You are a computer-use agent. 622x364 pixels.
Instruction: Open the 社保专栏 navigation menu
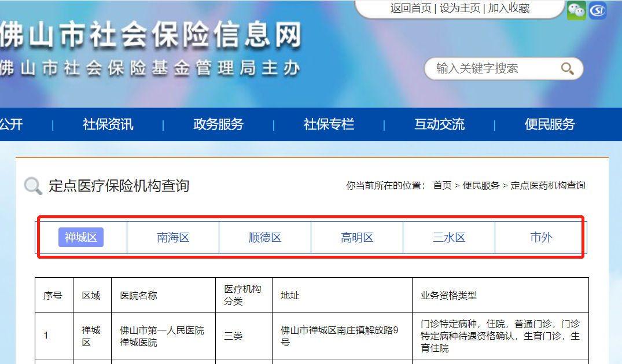pyautogui.click(x=329, y=124)
